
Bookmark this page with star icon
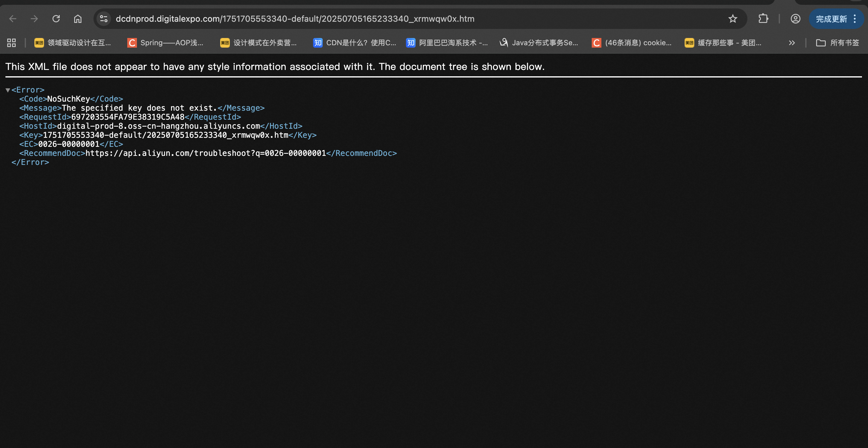point(733,19)
